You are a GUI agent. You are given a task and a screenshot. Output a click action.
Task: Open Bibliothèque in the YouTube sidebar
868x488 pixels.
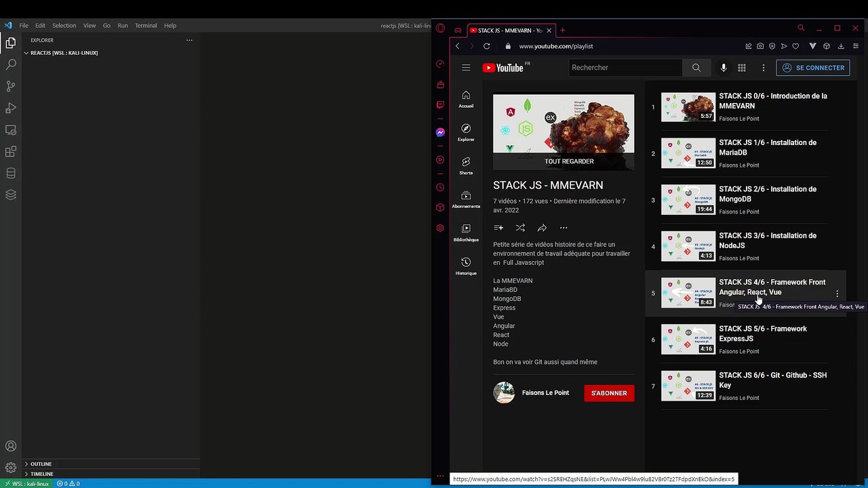click(x=466, y=233)
